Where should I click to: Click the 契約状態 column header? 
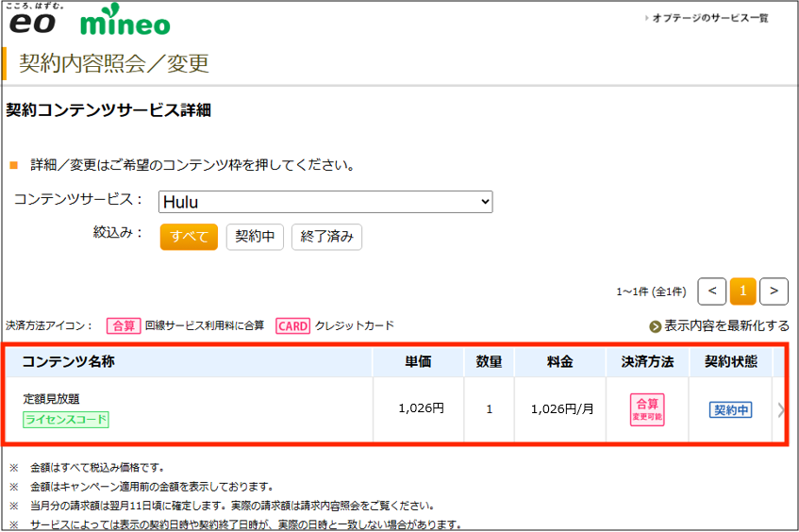[731, 362]
